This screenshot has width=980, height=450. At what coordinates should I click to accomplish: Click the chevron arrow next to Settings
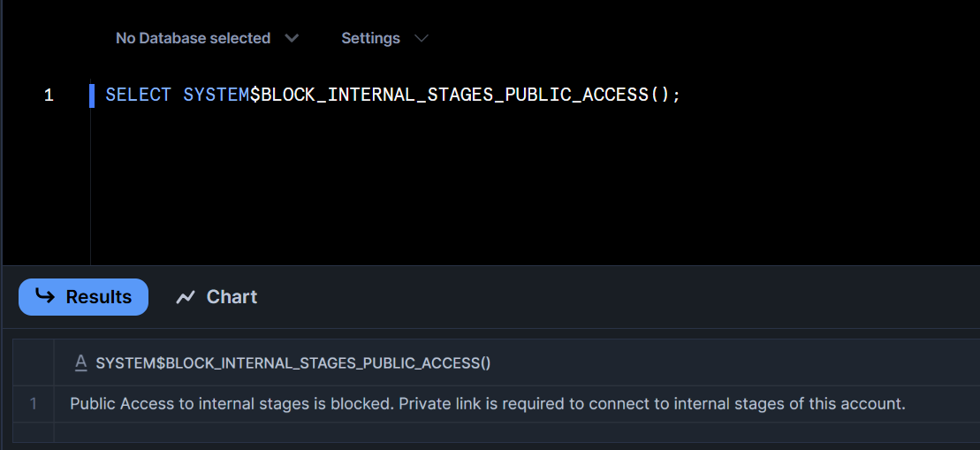pyautogui.click(x=422, y=38)
